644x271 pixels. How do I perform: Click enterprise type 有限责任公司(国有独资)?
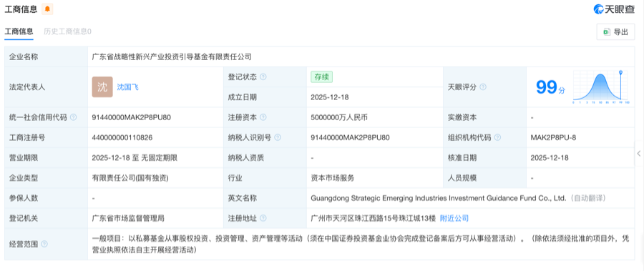pos(130,178)
